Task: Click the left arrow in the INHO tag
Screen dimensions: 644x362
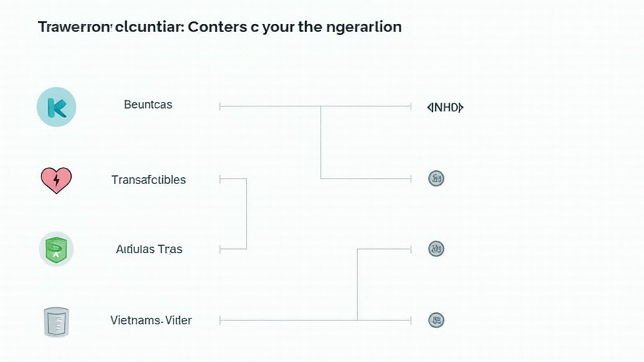Action: point(430,107)
